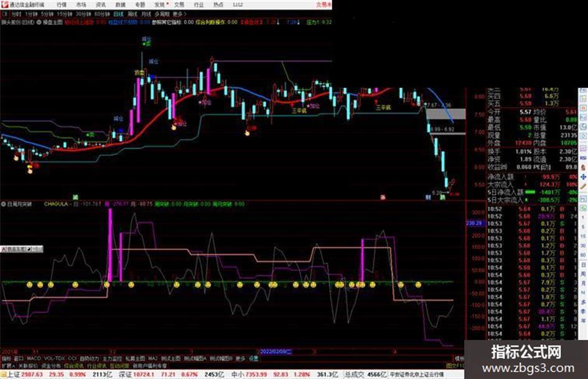The image size is (588, 379).
Task: Click the 年 yearly shortcut in right sidebar
Action: (583, 321)
